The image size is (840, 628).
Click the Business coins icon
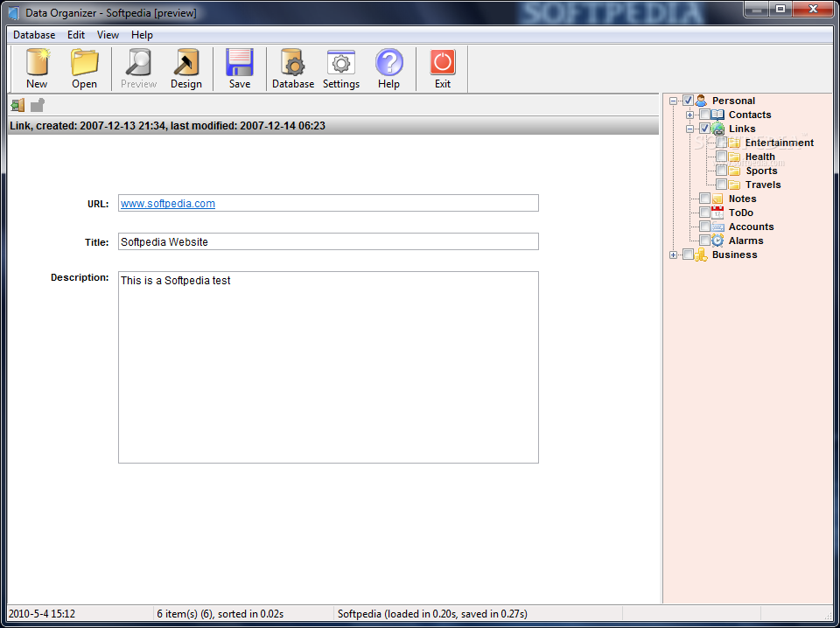(x=701, y=255)
